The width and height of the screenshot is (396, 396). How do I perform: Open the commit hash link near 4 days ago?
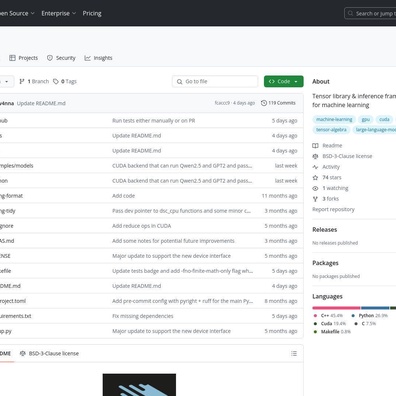click(222, 103)
